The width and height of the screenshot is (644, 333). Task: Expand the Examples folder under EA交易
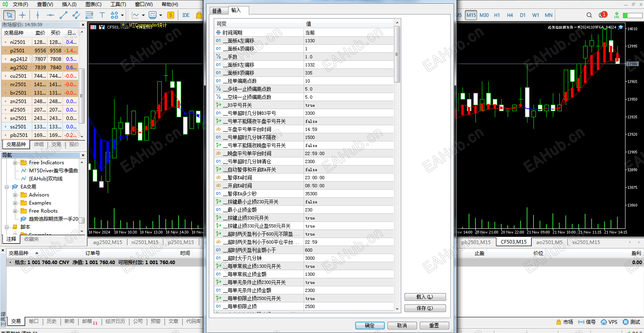15,203
